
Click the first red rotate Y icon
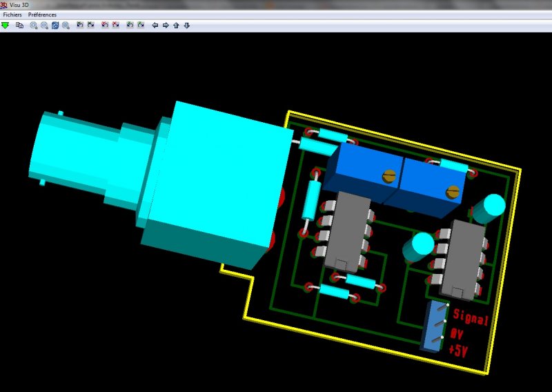pyautogui.click(x=105, y=26)
